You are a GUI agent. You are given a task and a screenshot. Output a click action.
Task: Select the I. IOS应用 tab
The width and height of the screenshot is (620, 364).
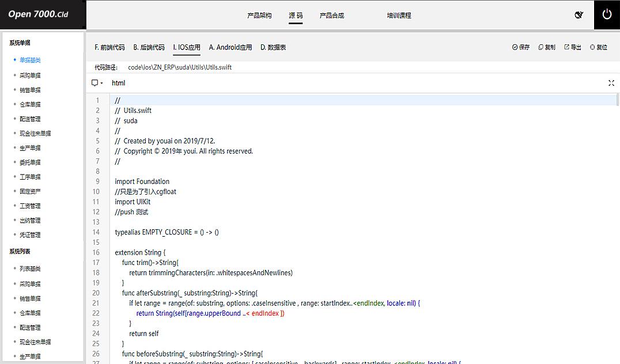187,47
